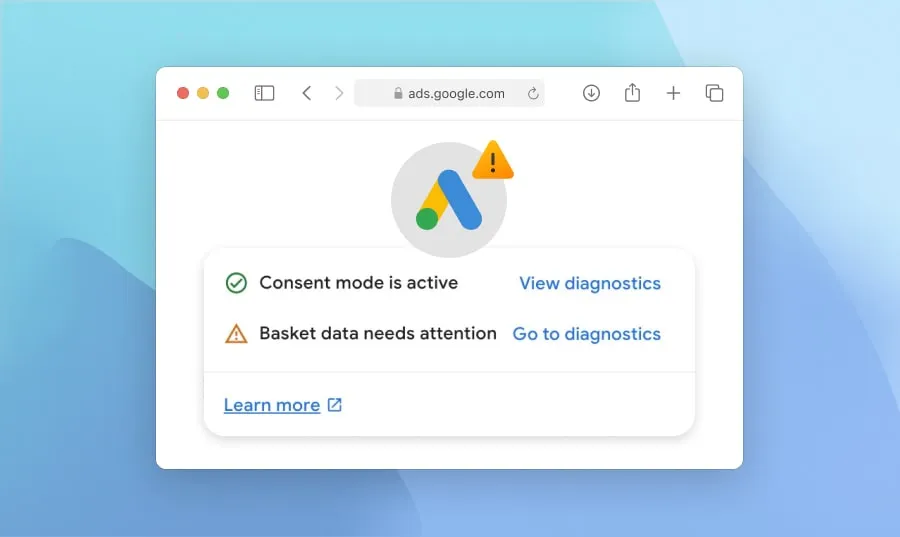
Task: Click the padlock icon in the address bar
Action: (398, 93)
